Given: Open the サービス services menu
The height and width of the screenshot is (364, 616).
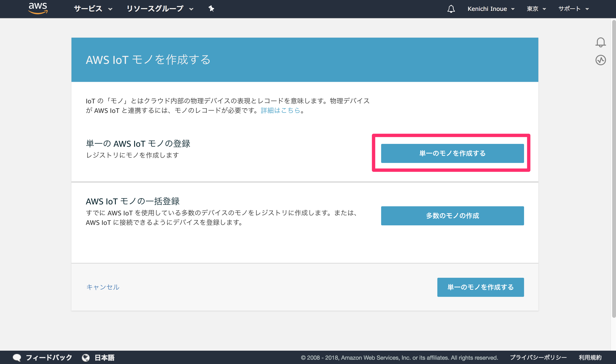Looking at the screenshot, I should click(x=93, y=9).
